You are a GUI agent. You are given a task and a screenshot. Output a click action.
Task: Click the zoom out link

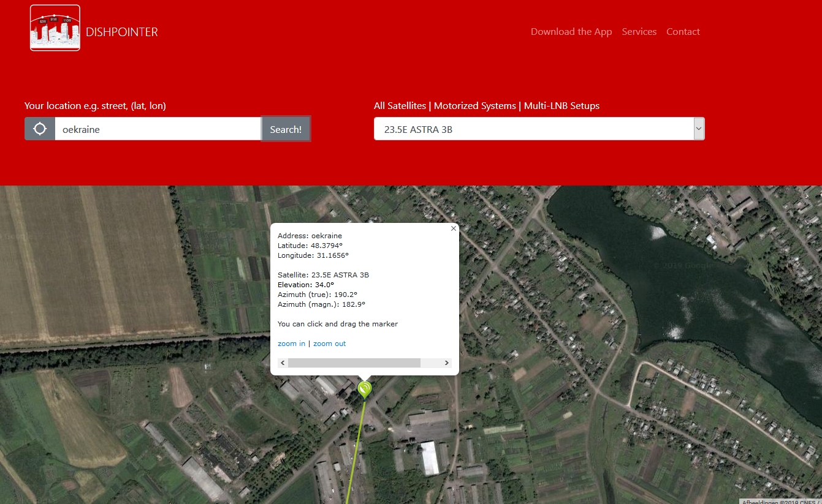click(x=329, y=344)
